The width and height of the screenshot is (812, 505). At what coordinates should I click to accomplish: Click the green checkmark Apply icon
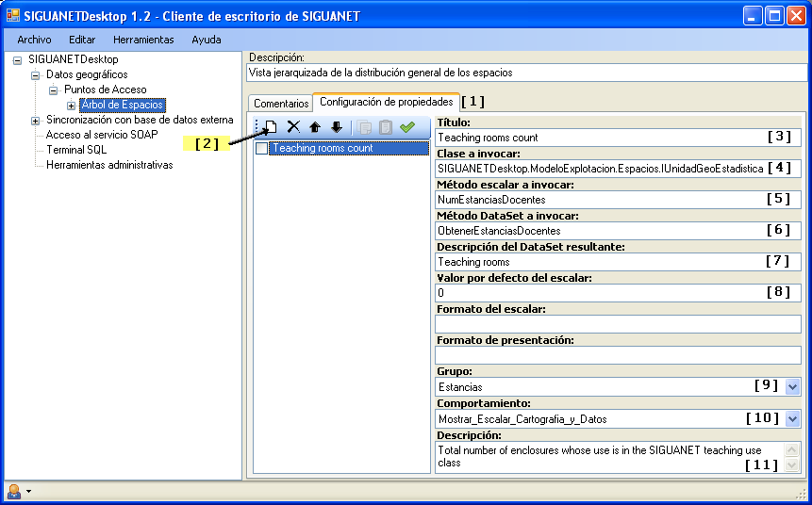tap(407, 127)
